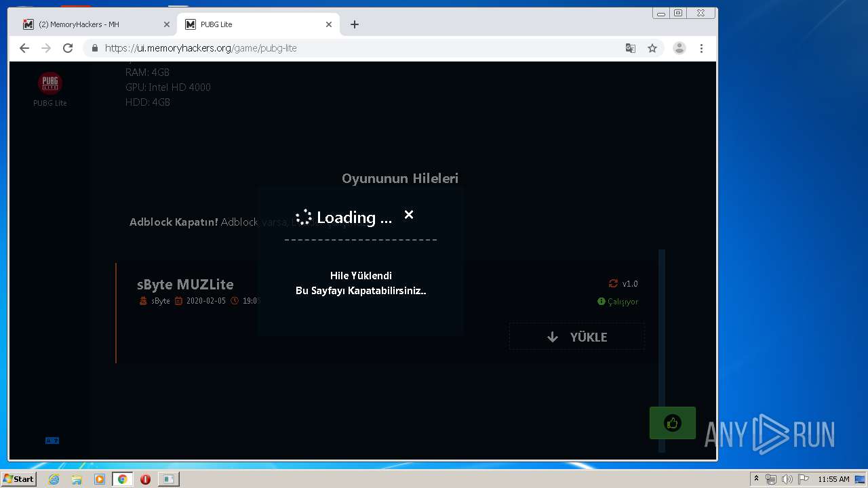
Task: Open the translate page icon
Action: tap(631, 48)
